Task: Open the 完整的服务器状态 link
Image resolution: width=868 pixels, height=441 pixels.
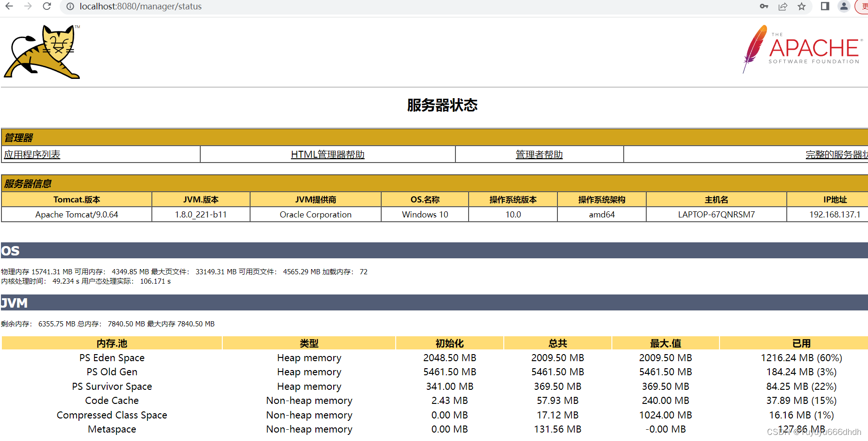Action: click(836, 155)
